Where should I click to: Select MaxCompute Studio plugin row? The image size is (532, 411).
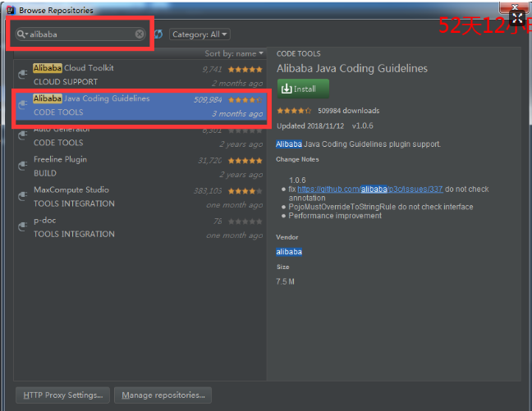pos(140,197)
